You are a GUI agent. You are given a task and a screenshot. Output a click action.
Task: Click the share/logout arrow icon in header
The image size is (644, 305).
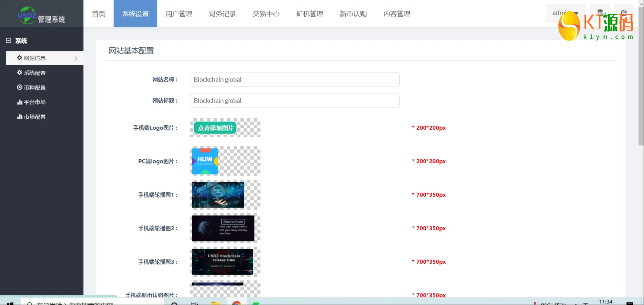pos(624,12)
